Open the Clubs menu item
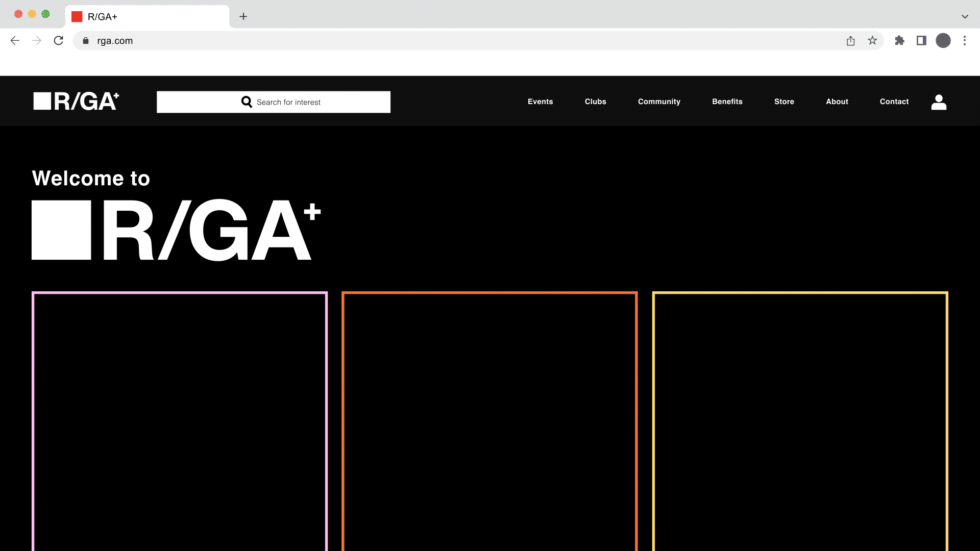 click(x=595, y=102)
